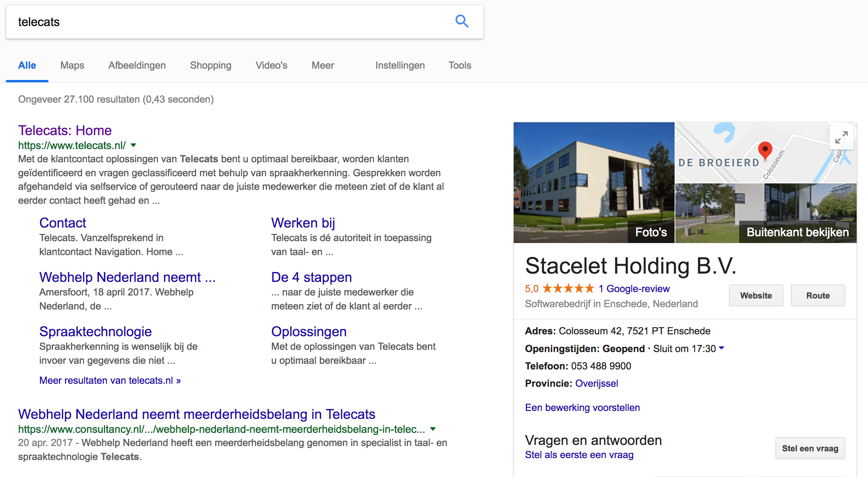Open the Buitenkant bekijken street view thumbnail
The width and height of the screenshot is (868, 477).
tap(766, 213)
